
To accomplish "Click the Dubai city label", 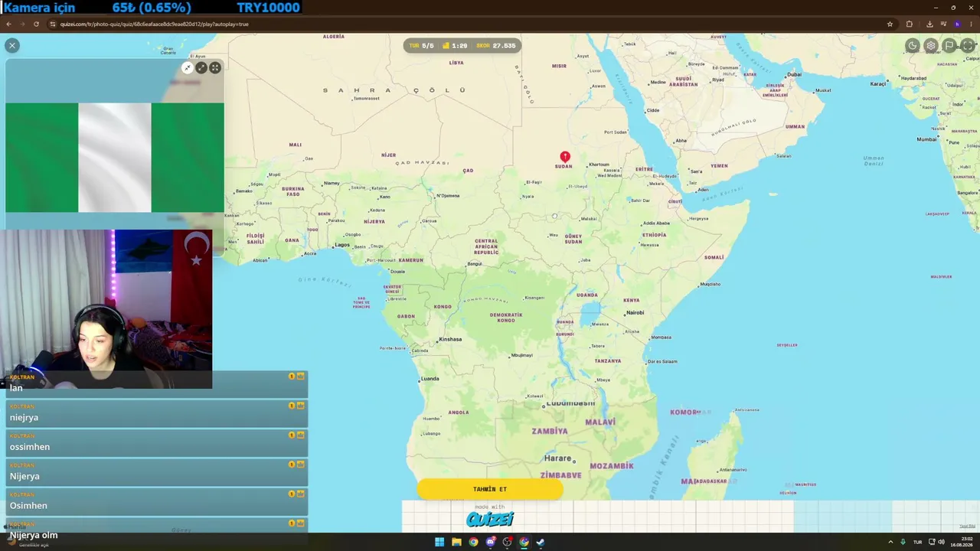I will click(x=793, y=74).
